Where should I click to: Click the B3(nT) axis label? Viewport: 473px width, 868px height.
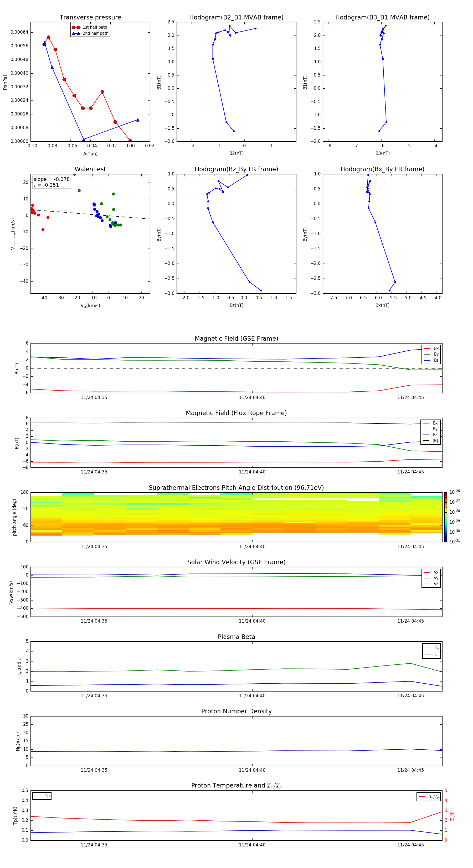[382, 153]
